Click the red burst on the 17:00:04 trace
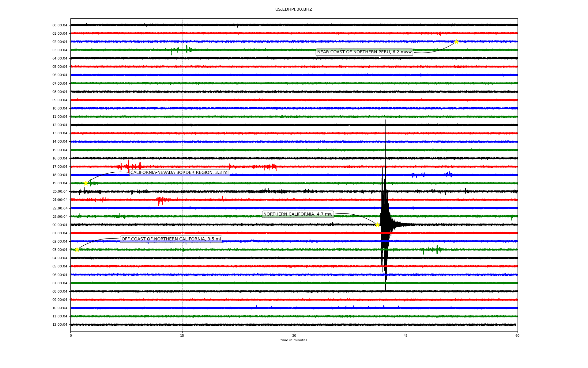The height and width of the screenshot is (368, 588). pyautogui.click(x=128, y=166)
